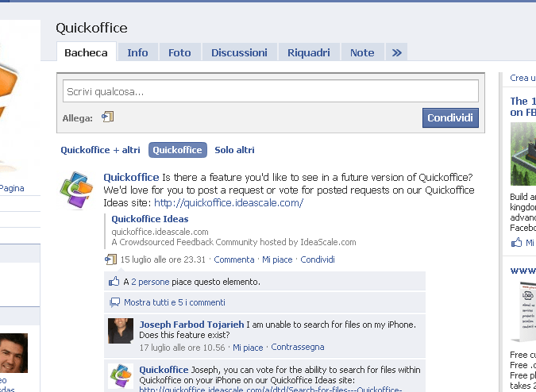Click the '17 luglio alle ore 10.56' timestamp
Viewport: 536px width, 392px height.
pos(182,348)
